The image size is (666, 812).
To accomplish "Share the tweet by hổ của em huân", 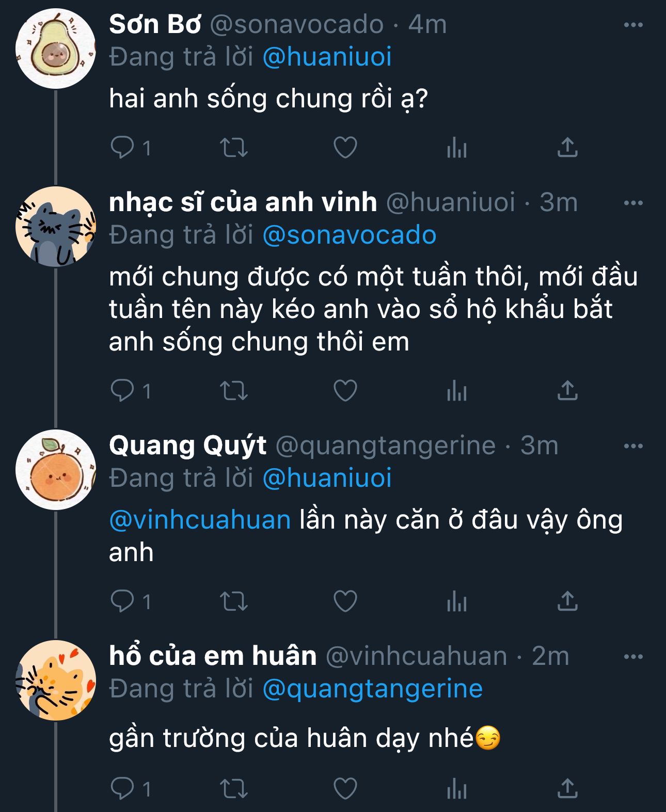I will pyautogui.click(x=567, y=789).
